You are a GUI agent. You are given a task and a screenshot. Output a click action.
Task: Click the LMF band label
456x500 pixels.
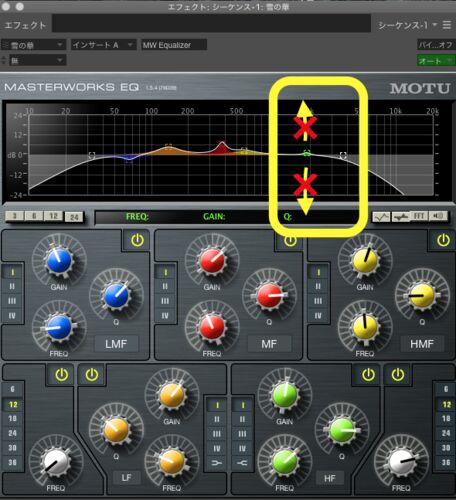coord(116,344)
